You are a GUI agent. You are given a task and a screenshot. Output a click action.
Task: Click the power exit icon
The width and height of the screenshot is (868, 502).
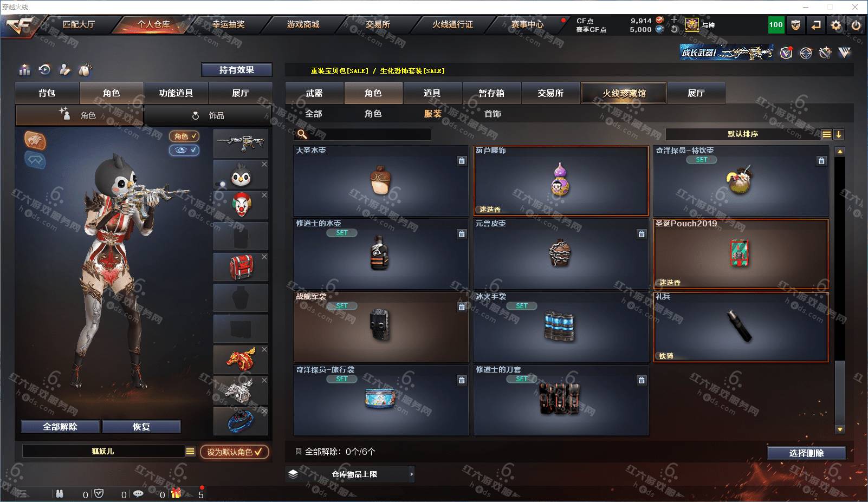856,25
